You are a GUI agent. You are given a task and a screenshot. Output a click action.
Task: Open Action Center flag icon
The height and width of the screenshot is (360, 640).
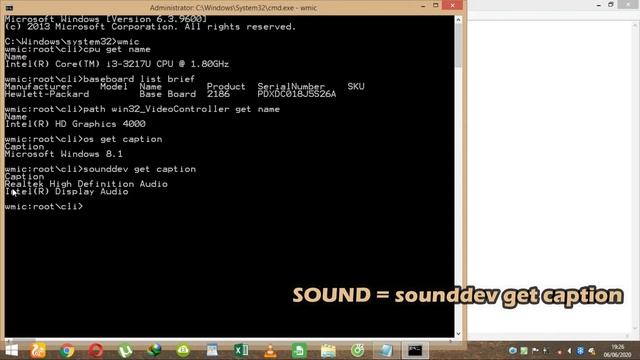click(x=535, y=351)
